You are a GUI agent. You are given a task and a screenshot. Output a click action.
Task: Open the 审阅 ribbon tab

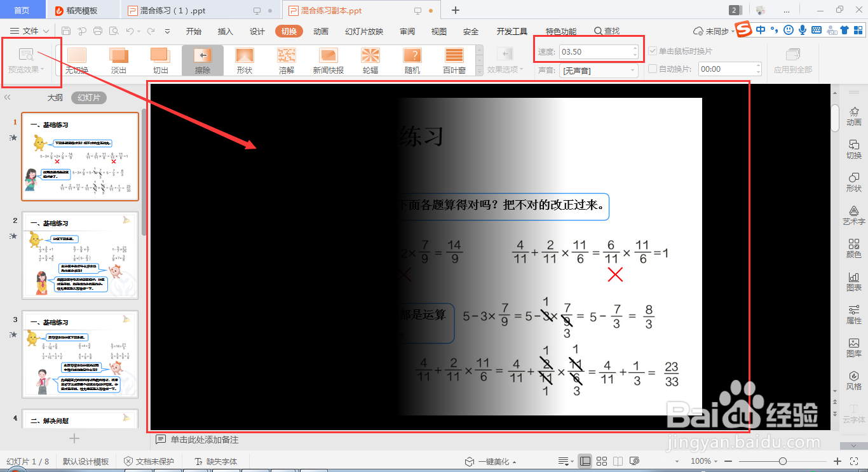pos(407,31)
